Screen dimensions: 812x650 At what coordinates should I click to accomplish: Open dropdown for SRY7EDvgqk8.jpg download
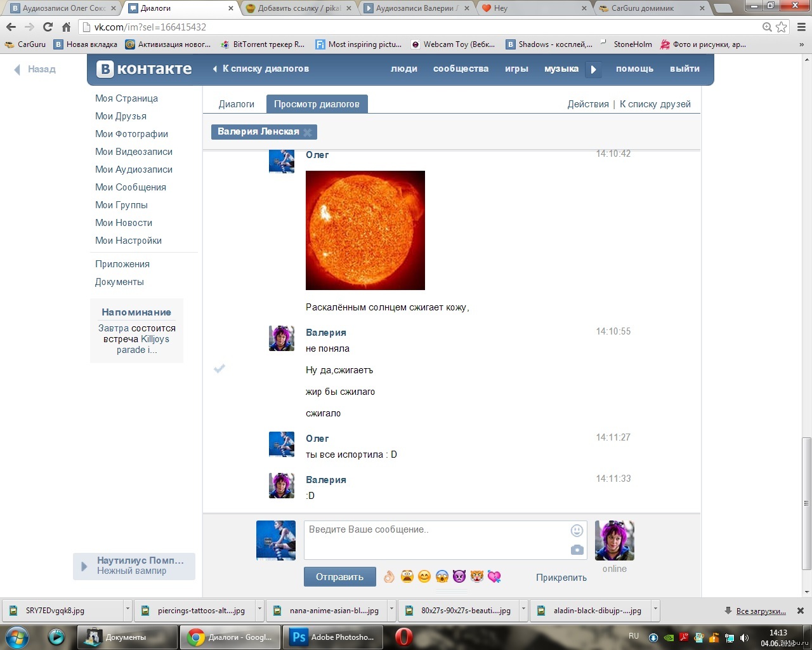tap(128, 610)
